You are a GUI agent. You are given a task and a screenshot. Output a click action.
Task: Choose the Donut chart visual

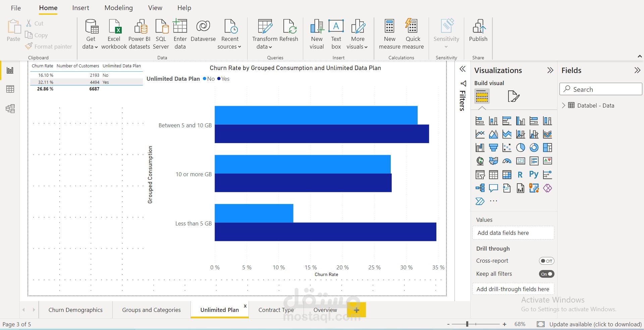[x=534, y=147]
